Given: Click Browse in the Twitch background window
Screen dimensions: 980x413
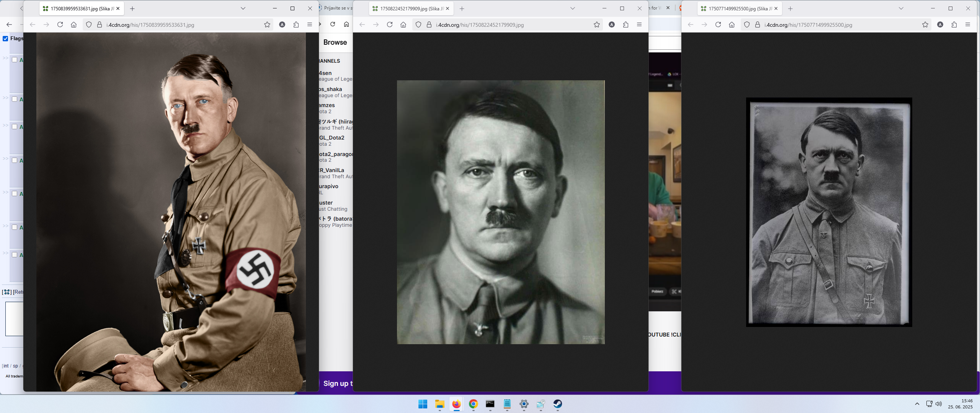Looking at the screenshot, I should pyautogui.click(x=335, y=42).
